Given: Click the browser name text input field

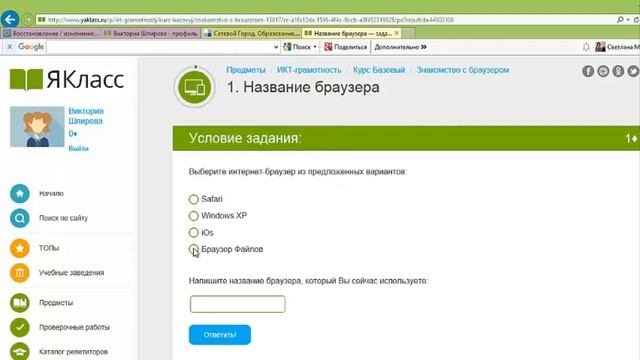Looking at the screenshot, I should pos(238,304).
